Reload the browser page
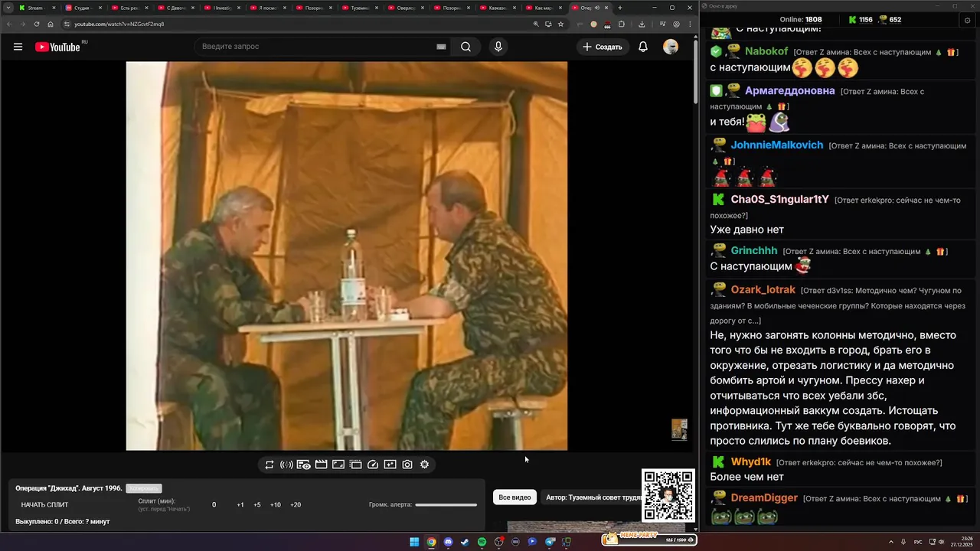Image resolution: width=980 pixels, height=551 pixels. [37, 24]
